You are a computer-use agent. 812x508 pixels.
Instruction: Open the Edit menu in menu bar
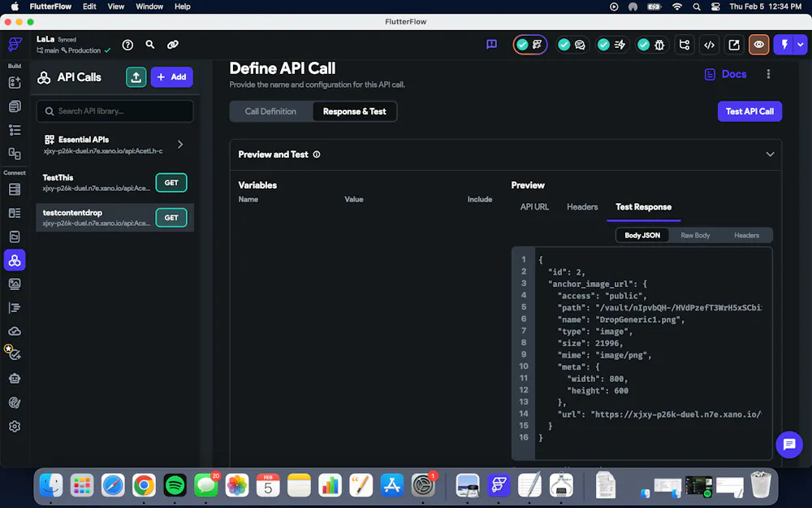(89, 7)
